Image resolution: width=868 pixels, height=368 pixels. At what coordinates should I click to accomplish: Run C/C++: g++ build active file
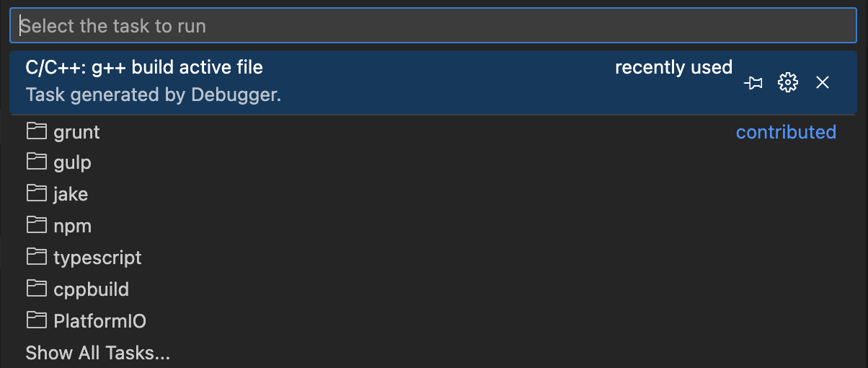(144, 68)
